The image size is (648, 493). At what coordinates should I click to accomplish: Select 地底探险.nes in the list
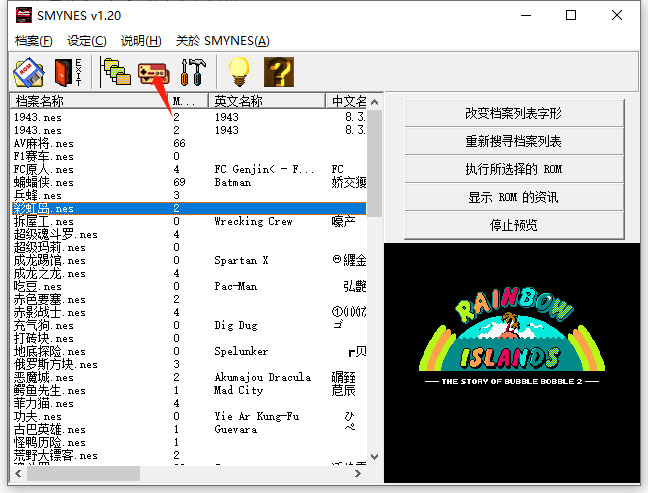[x=50, y=352]
